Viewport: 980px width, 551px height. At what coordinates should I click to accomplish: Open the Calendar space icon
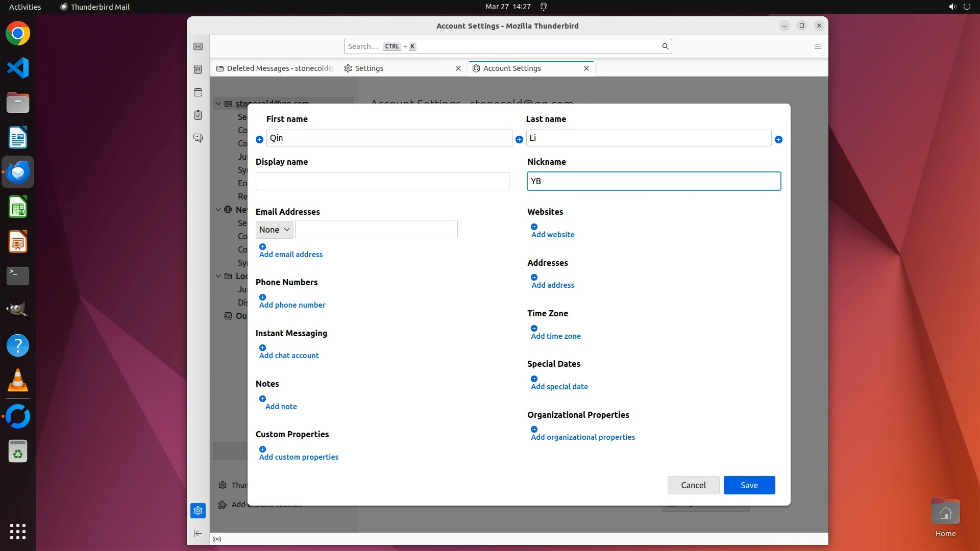198,92
